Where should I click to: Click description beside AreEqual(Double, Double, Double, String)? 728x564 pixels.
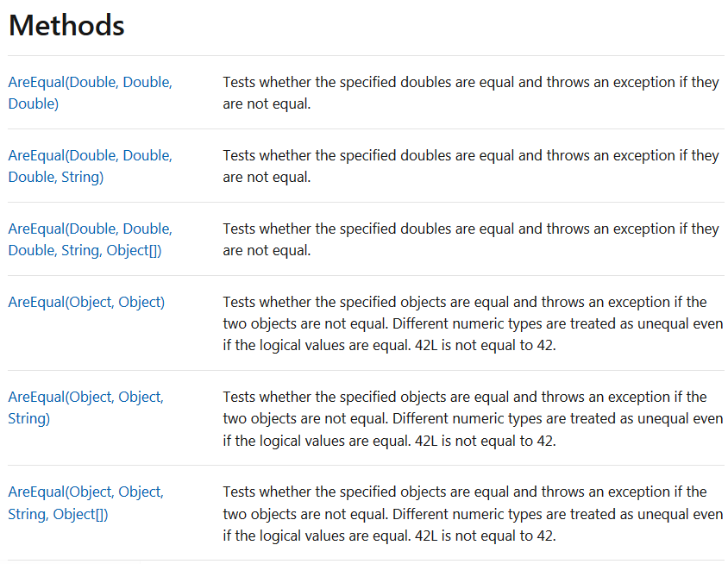pos(471,166)
